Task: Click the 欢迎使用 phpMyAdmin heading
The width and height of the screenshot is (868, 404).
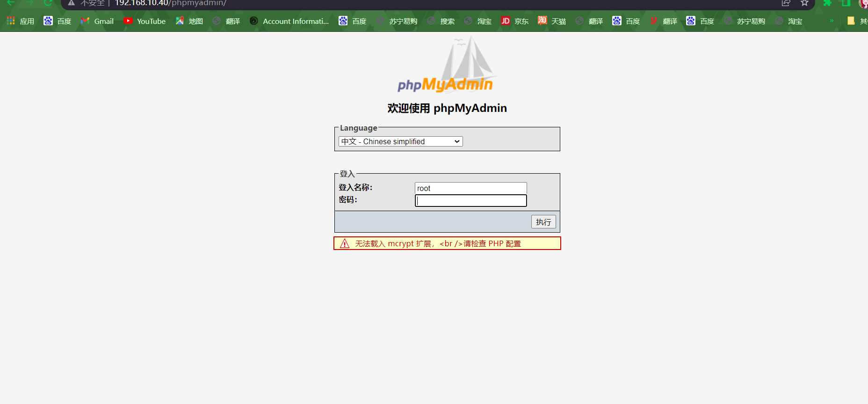Action: (447, 108)
